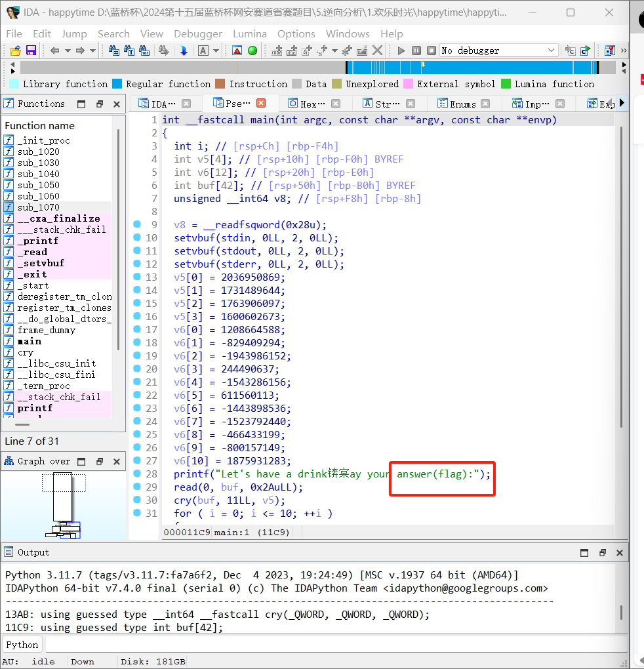Close the Hex View tab
Screen dimensions: 644x669
(x=336, y=104)
